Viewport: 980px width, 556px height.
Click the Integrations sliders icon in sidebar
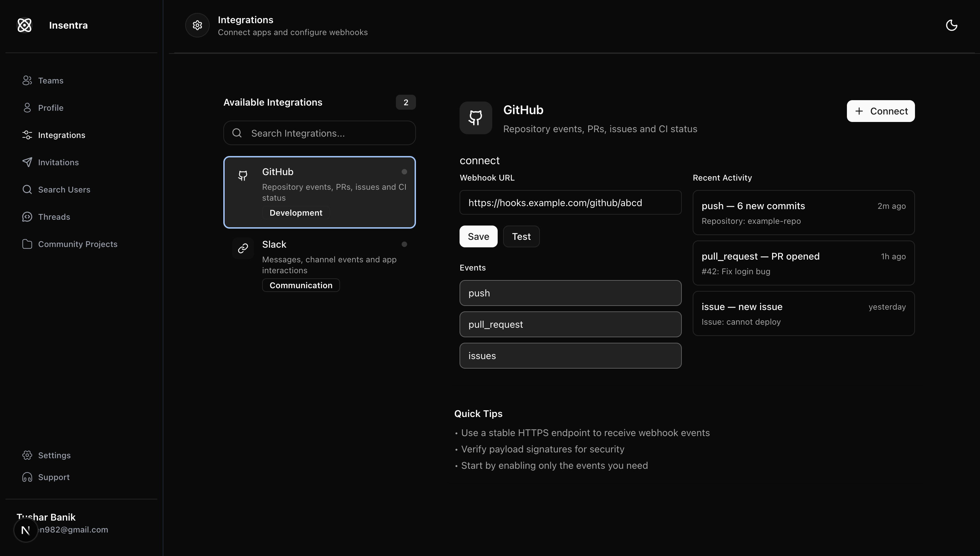click(x=27, y=135)
